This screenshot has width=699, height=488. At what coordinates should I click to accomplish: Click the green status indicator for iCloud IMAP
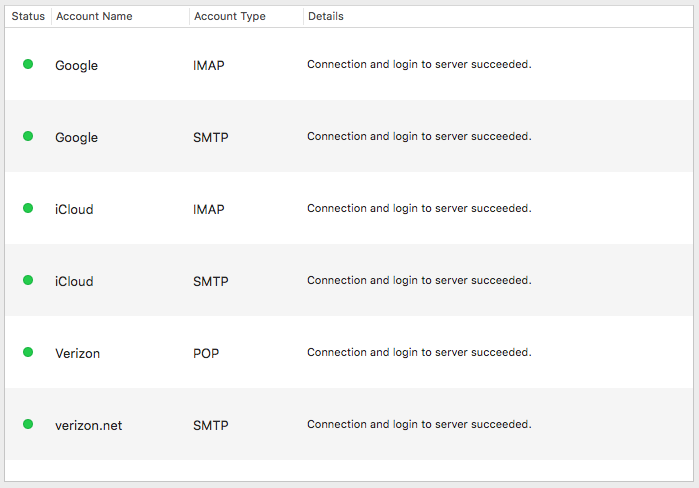(x=28, y=209)
